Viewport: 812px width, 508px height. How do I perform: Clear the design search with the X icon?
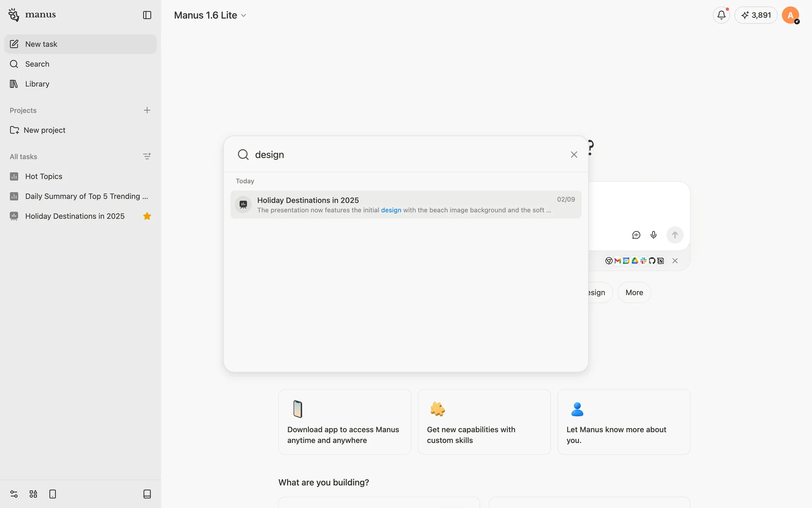click(x=574, y=155)
